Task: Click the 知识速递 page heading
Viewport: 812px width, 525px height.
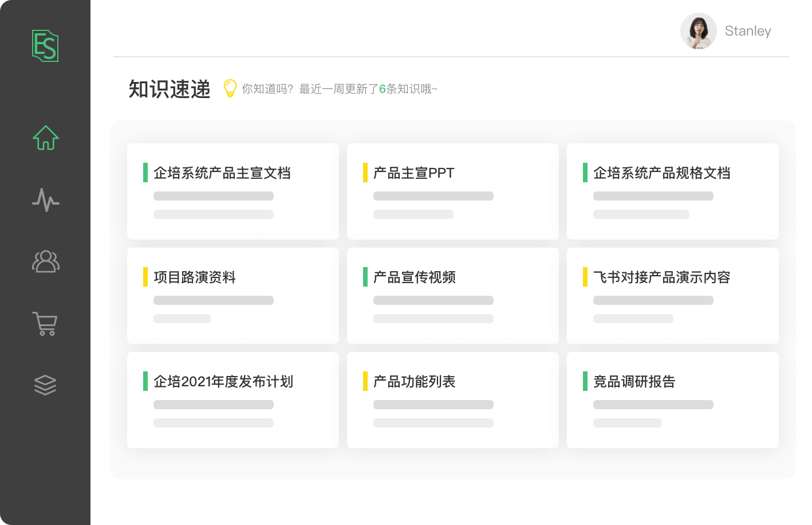Action: click(169, 89)
